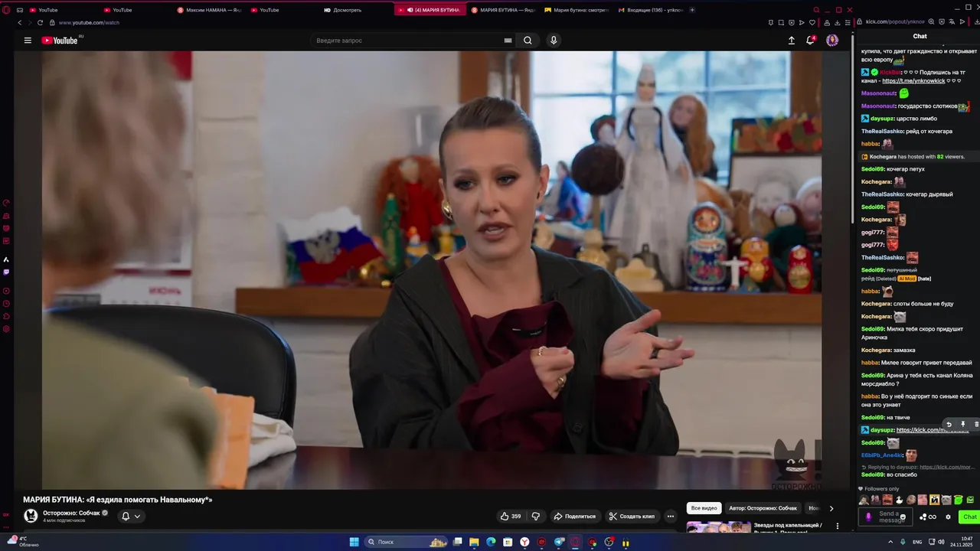Image resolution: width=980 pixels, height=551 pixels.
Task: Pin the hovered daysupz chat message
Action: pyautogui.click(x=962, y=424)
